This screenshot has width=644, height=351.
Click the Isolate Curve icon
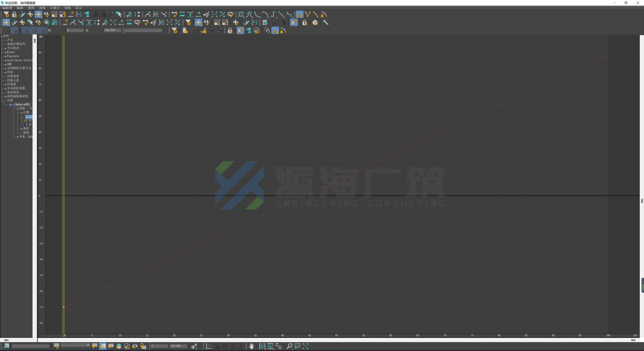pyautogui.click(x=305, y=346)
